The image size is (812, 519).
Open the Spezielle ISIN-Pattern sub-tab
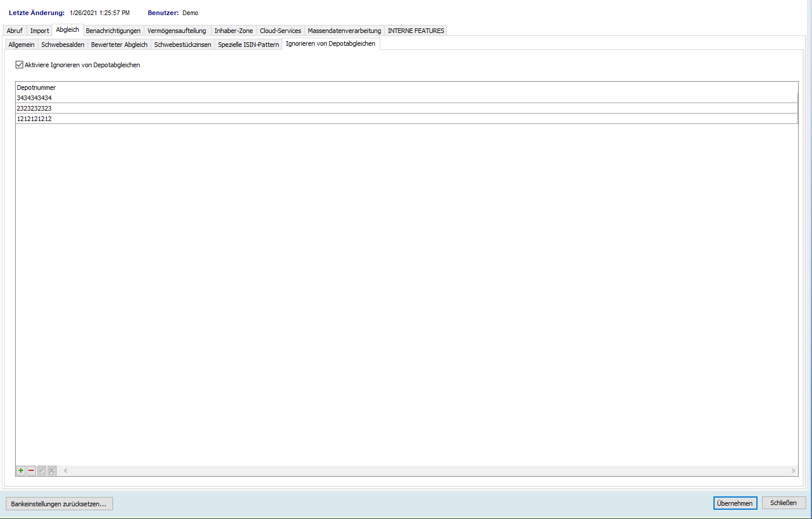pyautogui.click(x=249, y=45)
